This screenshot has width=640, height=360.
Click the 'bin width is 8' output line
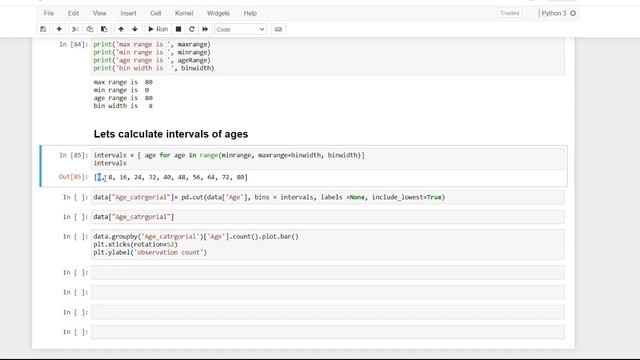click(x=123, y=106)
